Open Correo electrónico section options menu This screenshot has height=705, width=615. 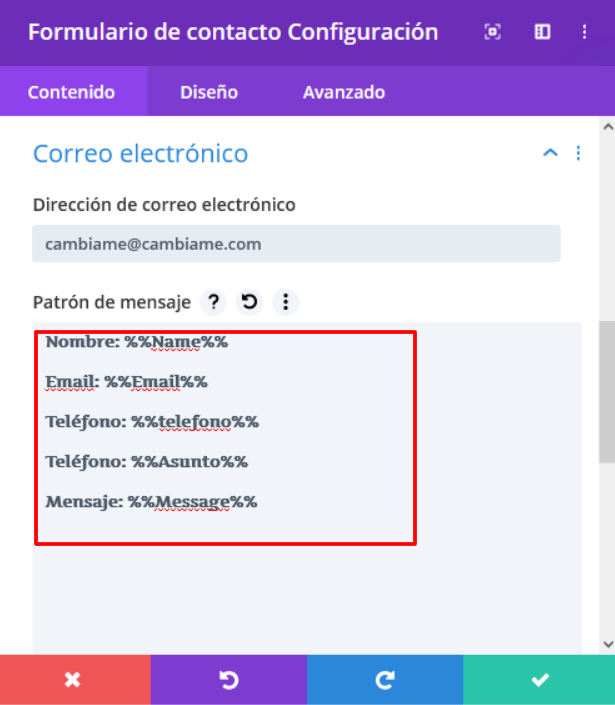coord(578,153)
